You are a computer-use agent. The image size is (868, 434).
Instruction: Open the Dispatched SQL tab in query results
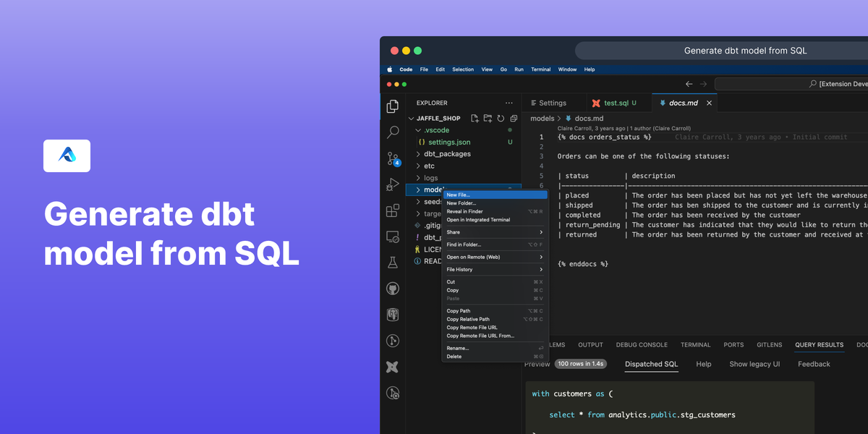[x=651, y=364]
